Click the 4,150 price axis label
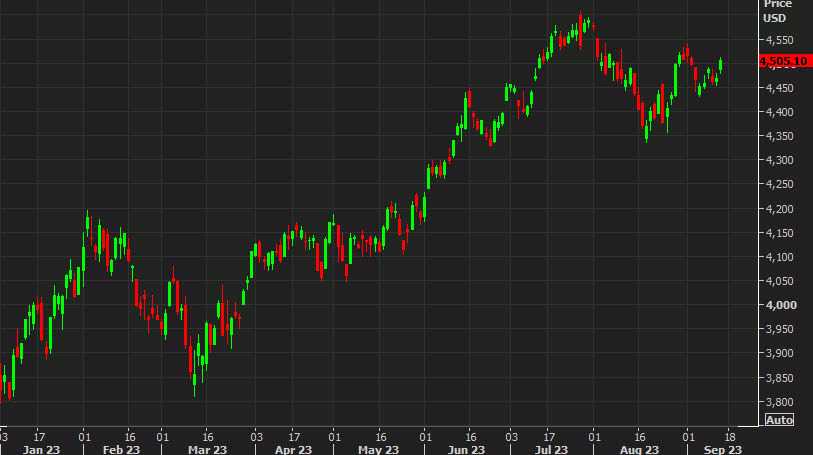Screen dimensions: 813x455 (x=779, y=233)
